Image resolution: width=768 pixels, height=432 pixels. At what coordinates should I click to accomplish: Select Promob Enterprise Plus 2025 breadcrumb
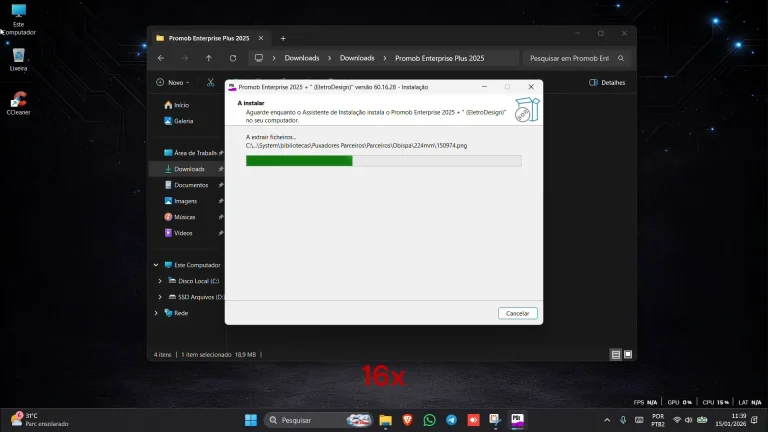click(439, 58)
